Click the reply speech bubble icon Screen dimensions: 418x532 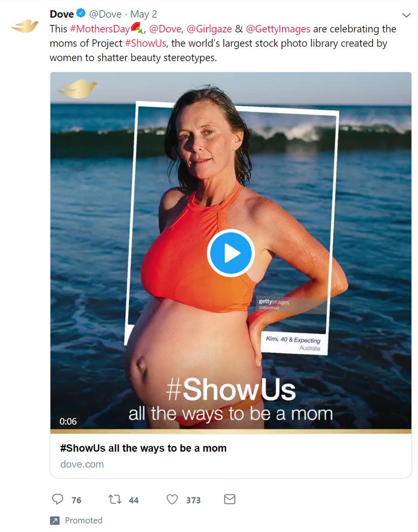tap(58, 500)
